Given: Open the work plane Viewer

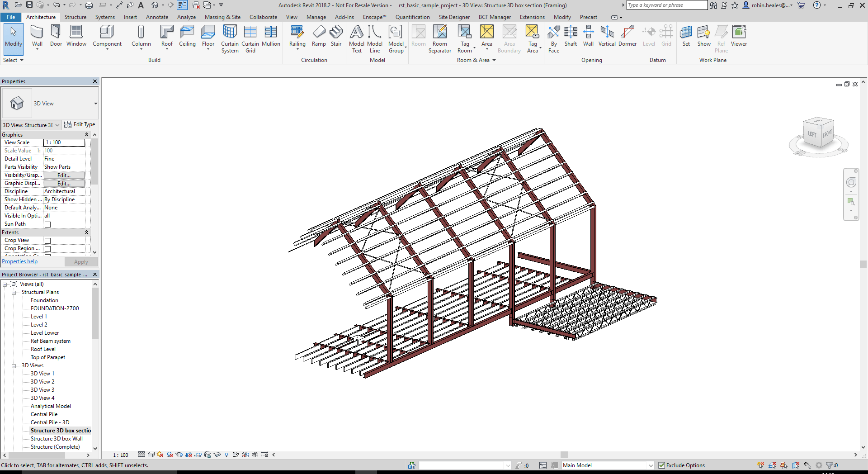Looking at the screenshot, I should (739, 36).
